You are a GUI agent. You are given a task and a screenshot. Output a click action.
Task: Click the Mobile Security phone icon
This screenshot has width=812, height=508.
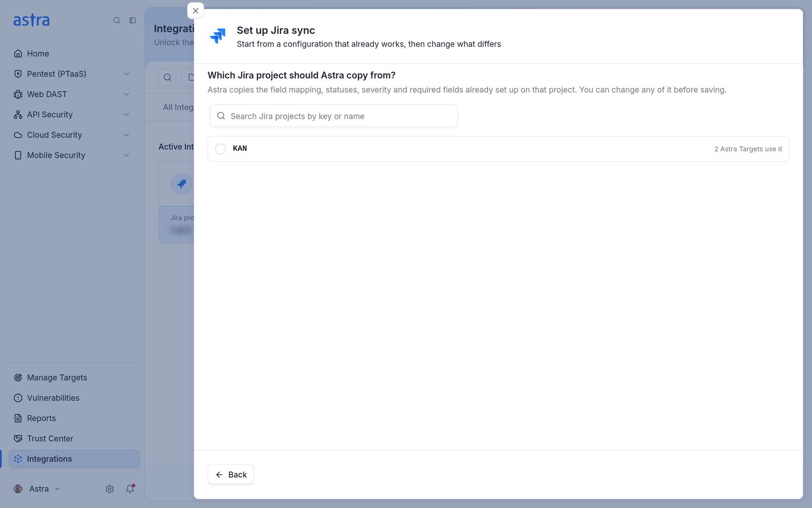coord(18,155)
